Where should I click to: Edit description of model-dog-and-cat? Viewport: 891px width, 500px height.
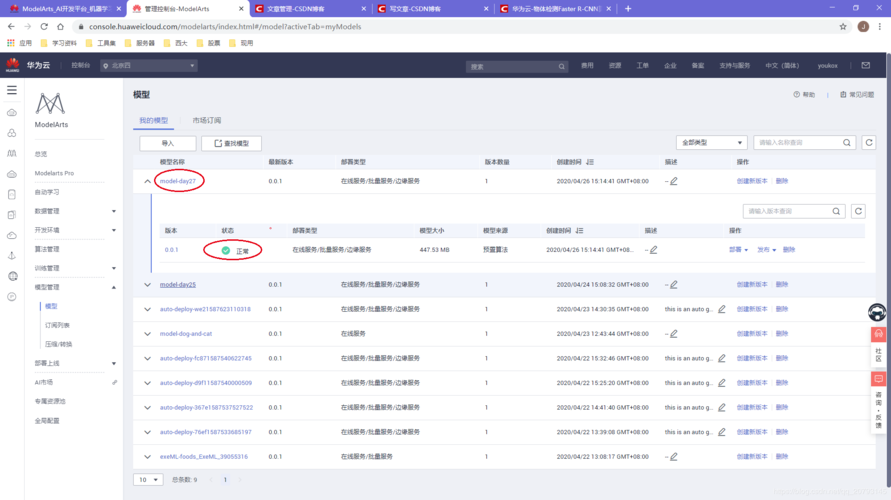[x=674, y=334]
